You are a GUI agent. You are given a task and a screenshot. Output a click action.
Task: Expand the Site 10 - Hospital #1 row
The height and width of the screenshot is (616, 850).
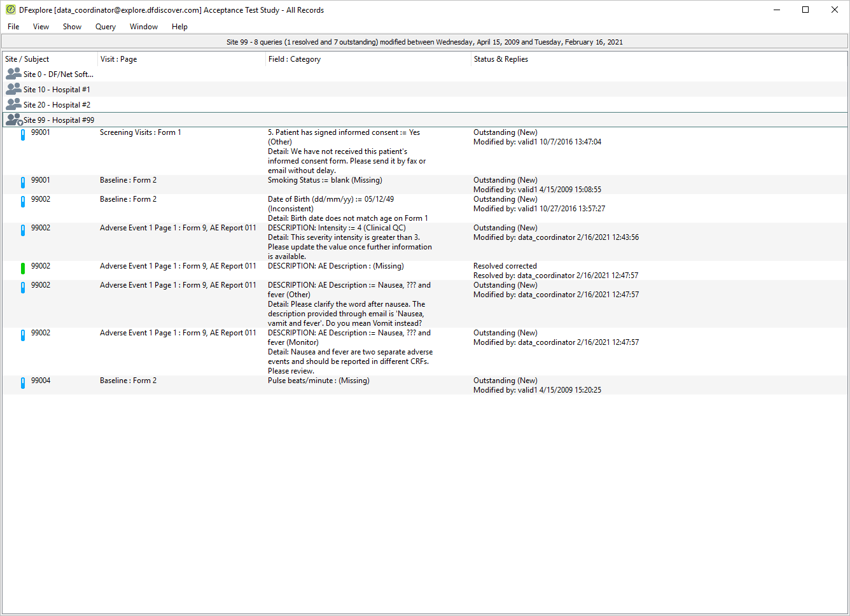coord(425,89)
